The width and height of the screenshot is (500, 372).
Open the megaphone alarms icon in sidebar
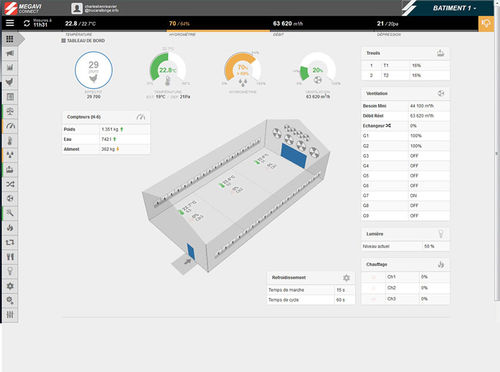pyautogui.click(x=10, y=53)
